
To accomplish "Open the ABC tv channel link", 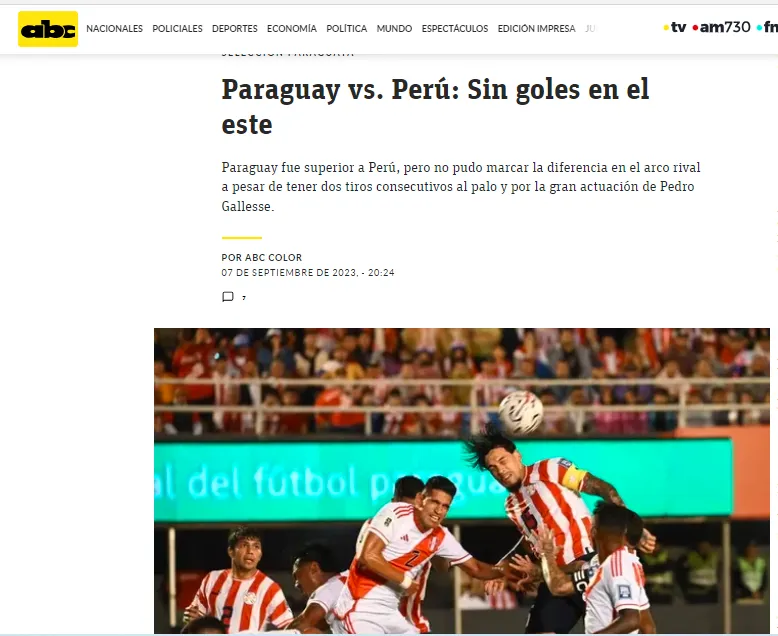I will tap(675, 27).
